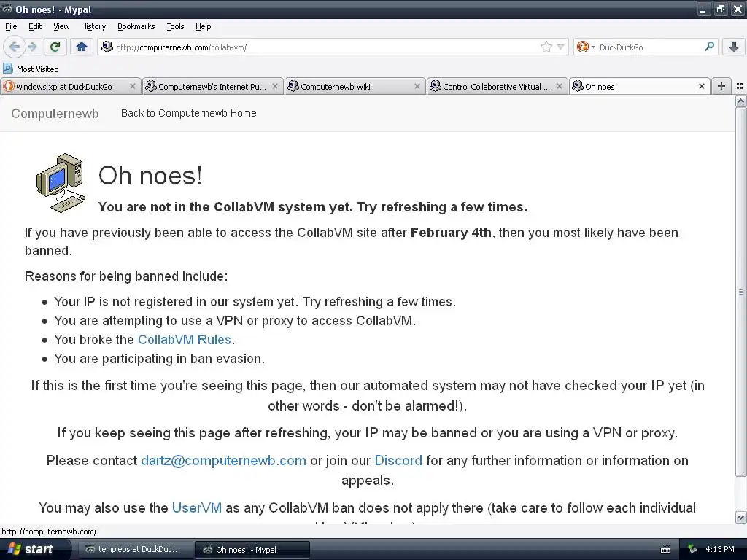747x560 pixels.
Task: Close the Computernewb Wiki tab
Action: point(417,86)
